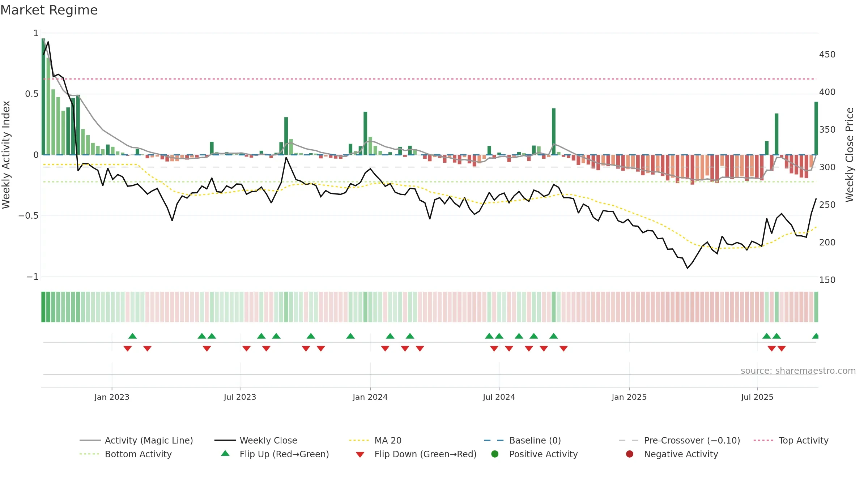Toggle the Weekly Close legend entry

click(256, 440)
